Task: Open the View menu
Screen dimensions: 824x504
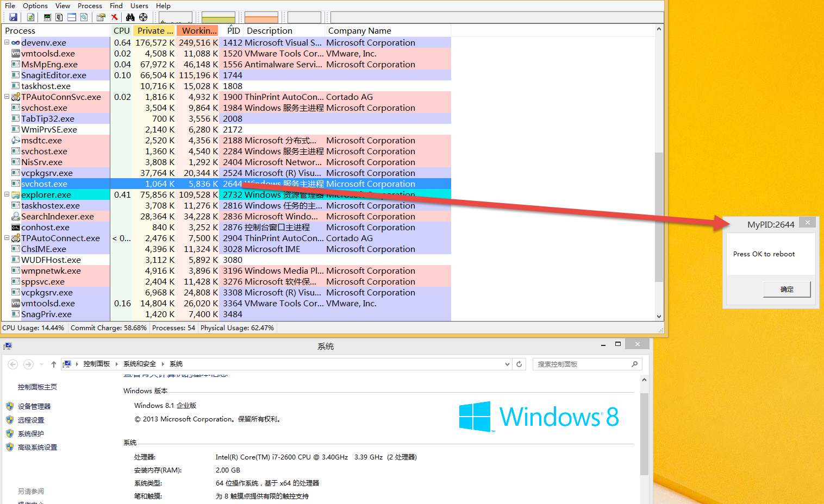Action: [x=63, y=5]
